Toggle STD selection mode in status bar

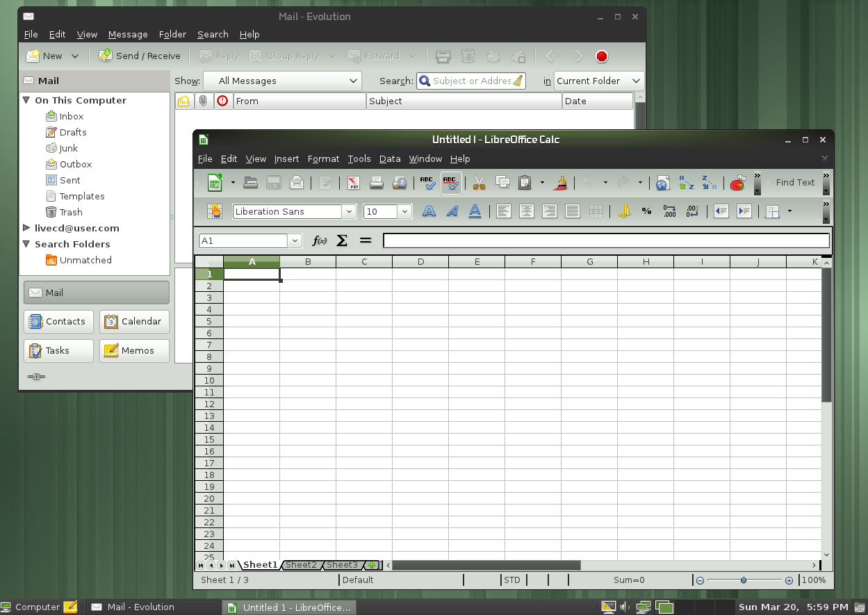pyautogui.click(x=511, y=580)
